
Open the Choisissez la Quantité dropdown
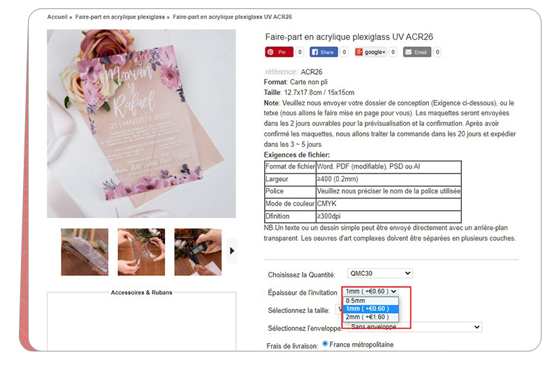(x=379, y=273)
